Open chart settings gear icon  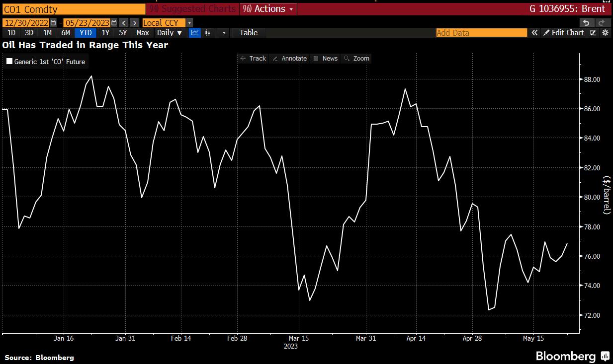605,33
